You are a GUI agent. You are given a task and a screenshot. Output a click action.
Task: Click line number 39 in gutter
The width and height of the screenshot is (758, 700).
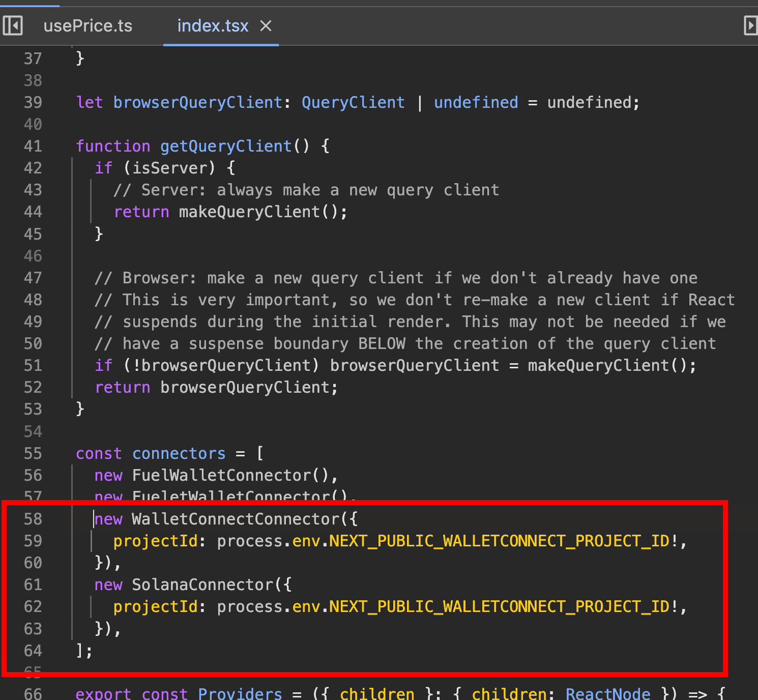pyautogui.click(x=33, y=102)
